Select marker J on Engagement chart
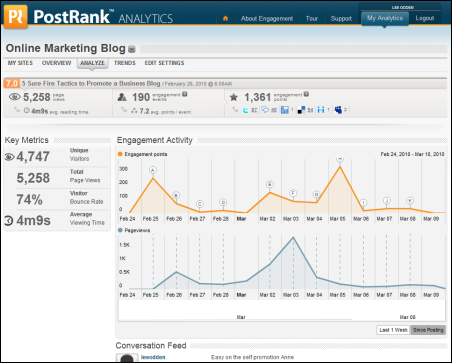Image resolution: width=452 pixels, height=363 pixels. [x=387, y=201]
